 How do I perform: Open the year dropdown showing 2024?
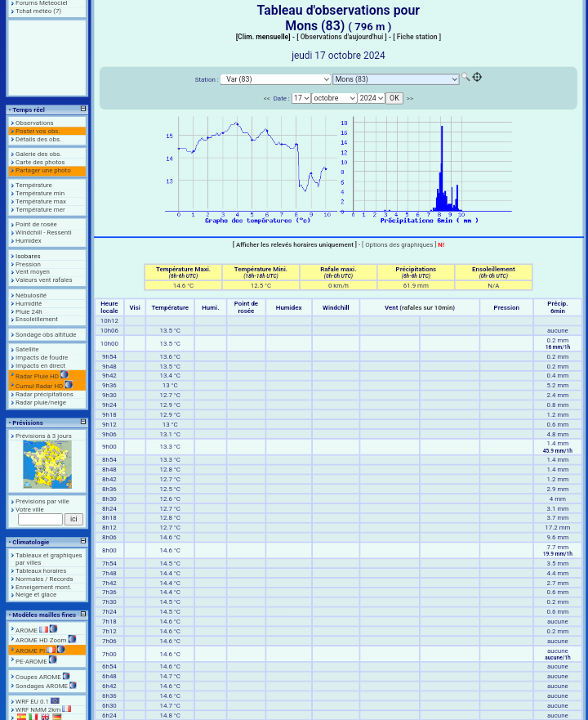tap(371, 98)
